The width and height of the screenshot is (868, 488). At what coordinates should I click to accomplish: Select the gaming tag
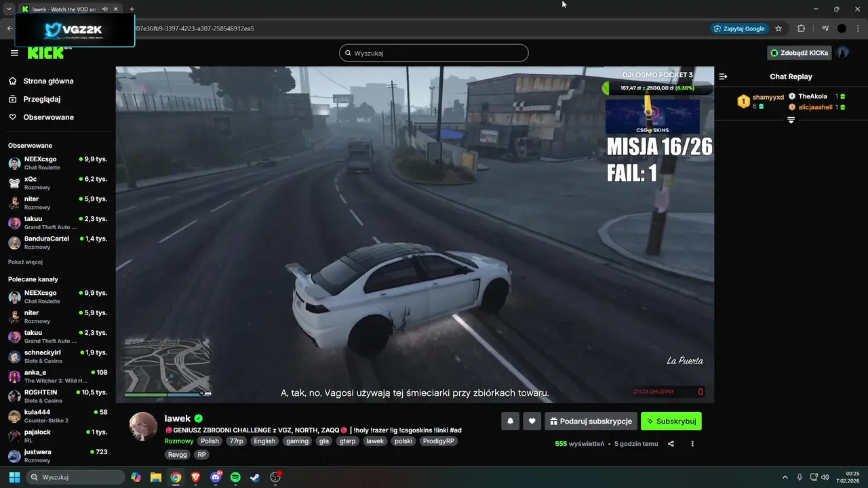297,441
